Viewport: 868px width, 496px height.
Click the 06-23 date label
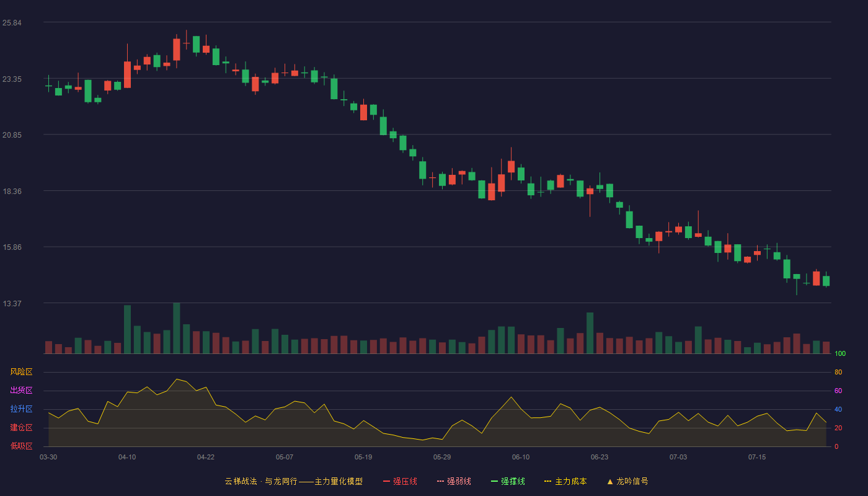[x=600, y=457]
